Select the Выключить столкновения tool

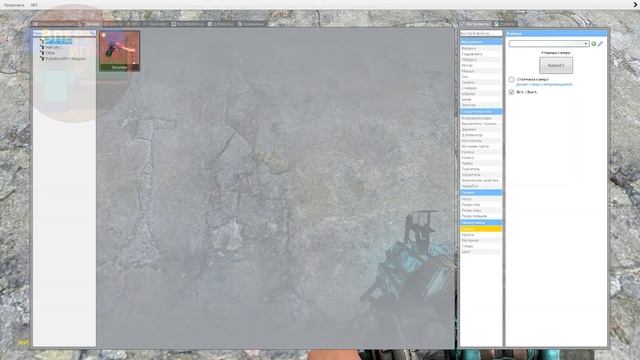click(481, 124)
